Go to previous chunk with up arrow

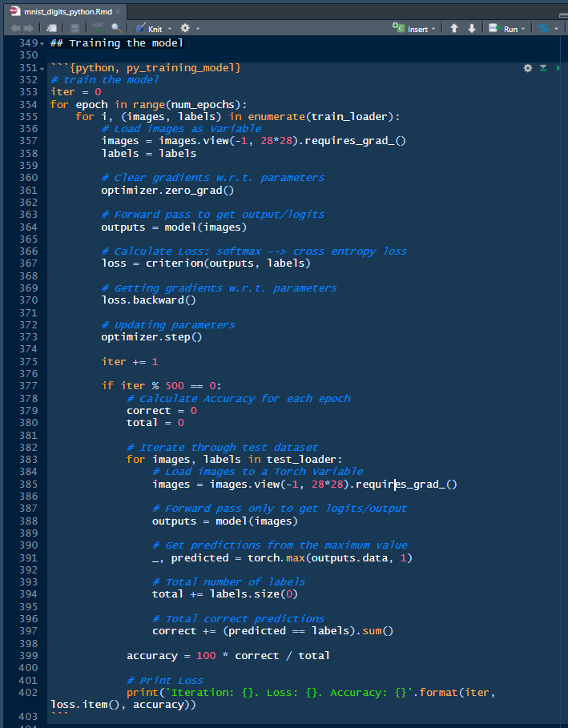(454, 29)
